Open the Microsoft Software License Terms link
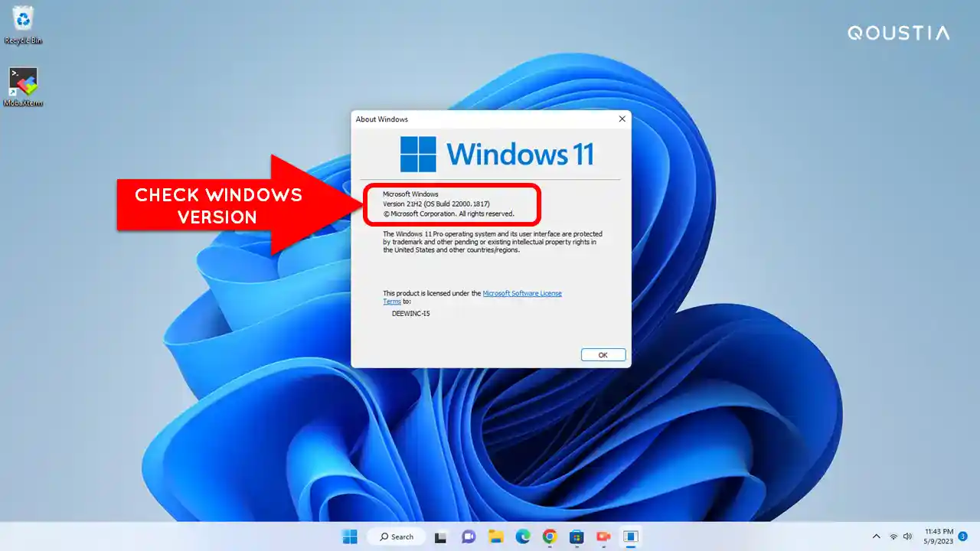This screenshot has height=551, width=980. point(522,293)
